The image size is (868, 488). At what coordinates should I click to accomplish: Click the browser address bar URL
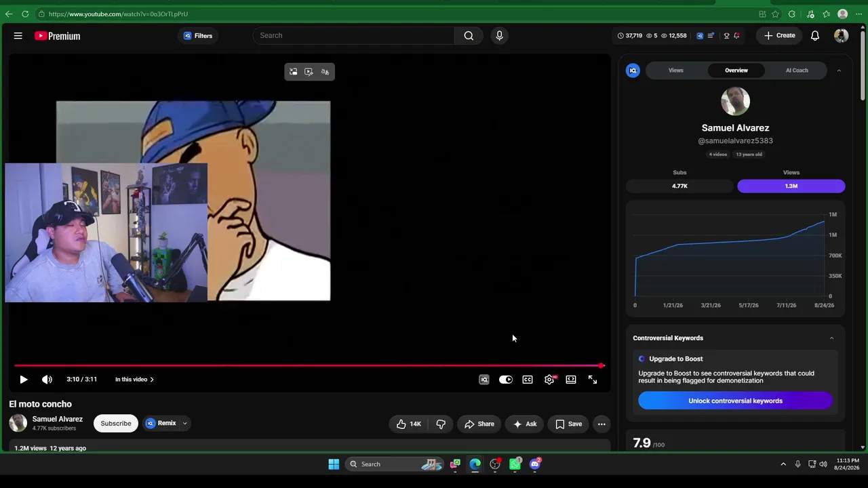(118, 14)
